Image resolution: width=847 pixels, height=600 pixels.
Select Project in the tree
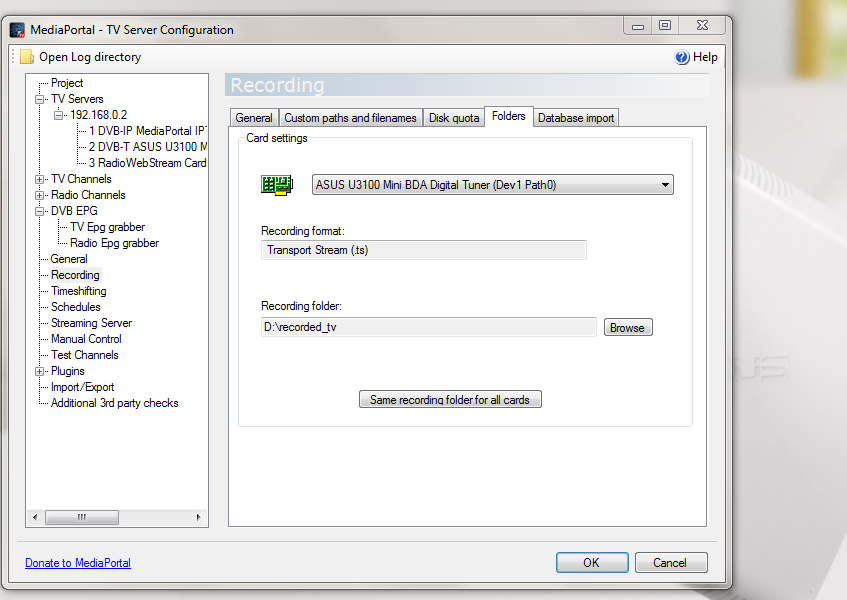click(67, 83)
